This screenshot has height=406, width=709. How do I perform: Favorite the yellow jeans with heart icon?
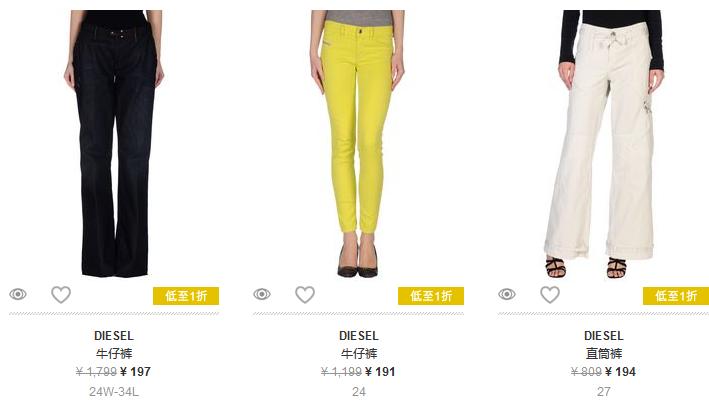pos(305,295)
